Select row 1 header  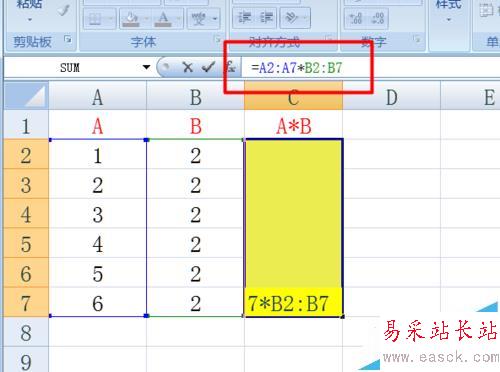coord(26,125)
